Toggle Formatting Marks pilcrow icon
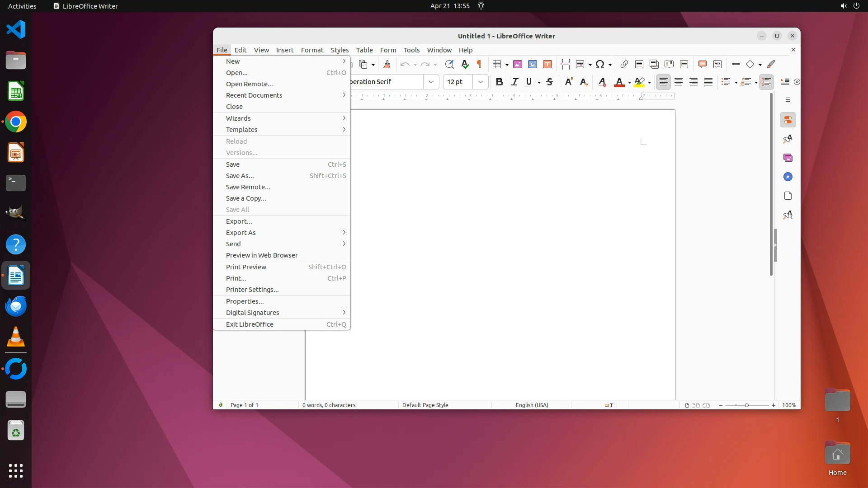The image size is (868, 488). [479, 64]
